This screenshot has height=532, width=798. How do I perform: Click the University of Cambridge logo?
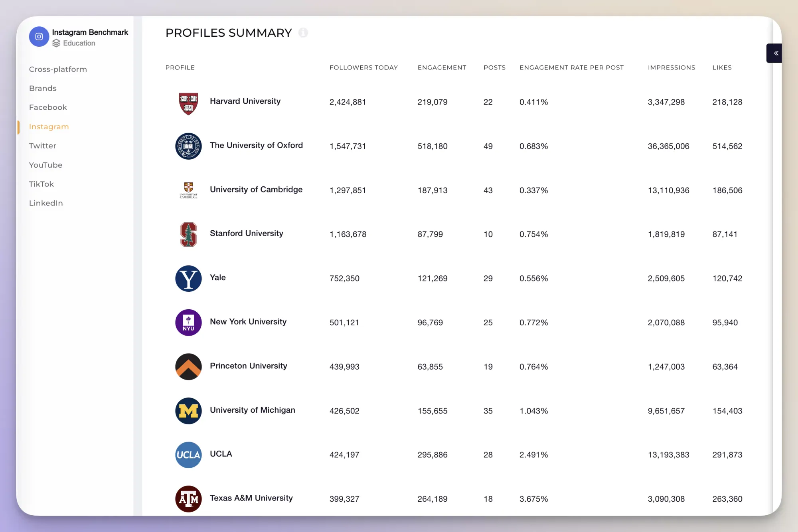pyautogui.click(x=188, y=190)
